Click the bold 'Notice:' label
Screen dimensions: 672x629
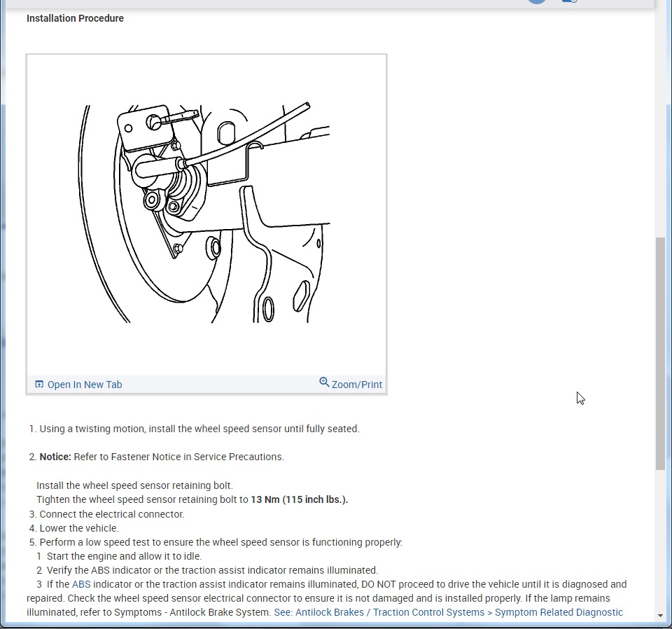pos(55,457)
